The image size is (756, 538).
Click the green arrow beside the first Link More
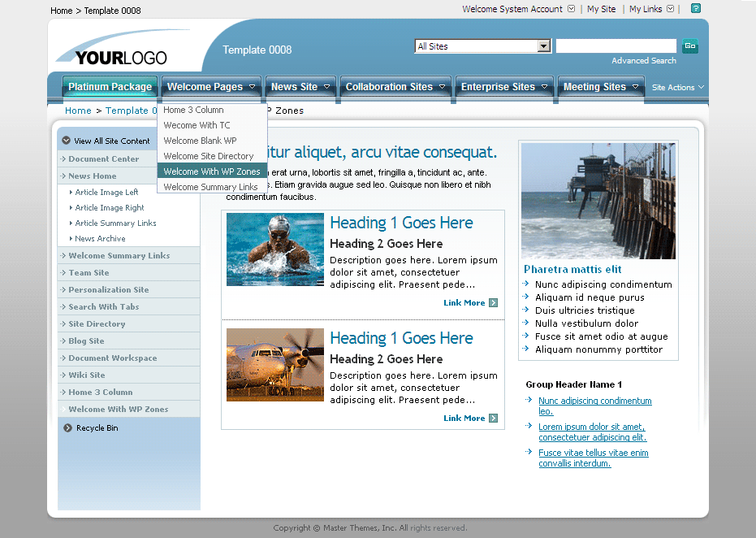(x=493, y=302)
